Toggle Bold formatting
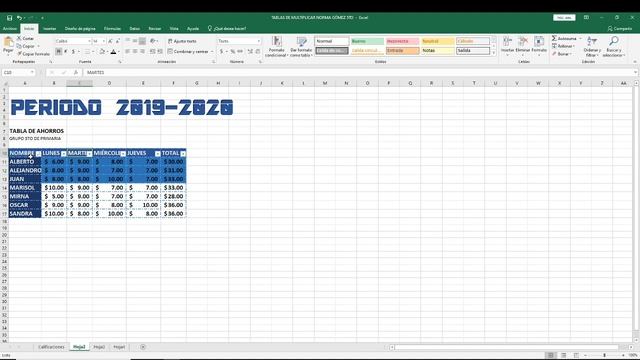640x360 pixels. click(x=59, y=52)
